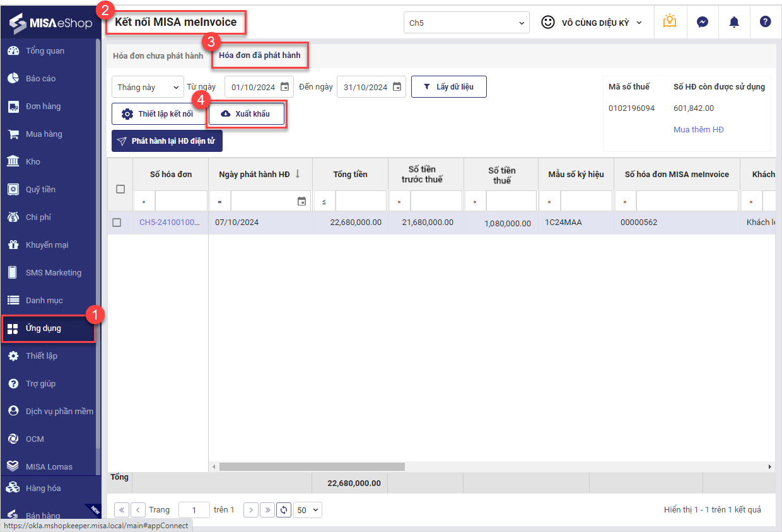Click the Thiết lập gear icon in sidebar

13,356
